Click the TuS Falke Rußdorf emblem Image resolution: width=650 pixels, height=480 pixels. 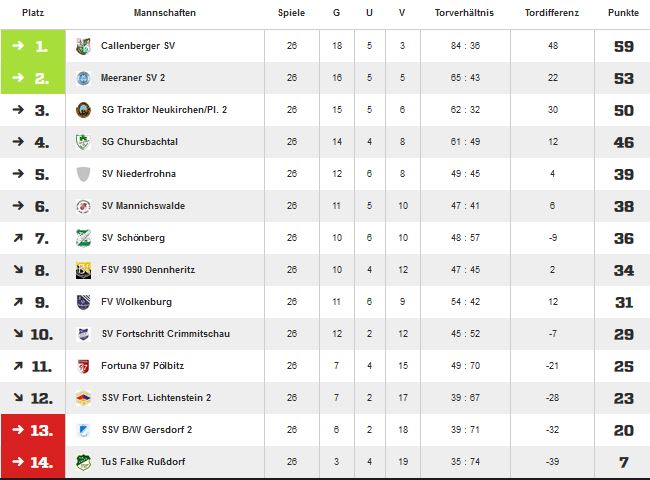pos(83,462)
